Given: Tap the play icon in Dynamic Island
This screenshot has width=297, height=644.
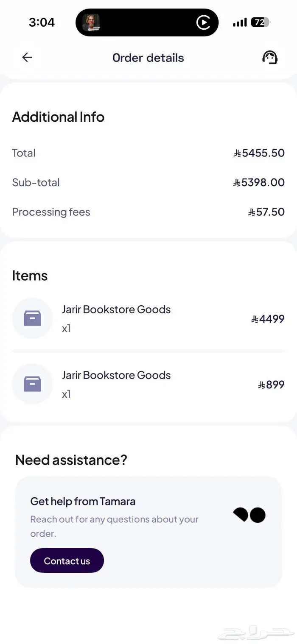Looking at the screenshot, I should 204,22.
